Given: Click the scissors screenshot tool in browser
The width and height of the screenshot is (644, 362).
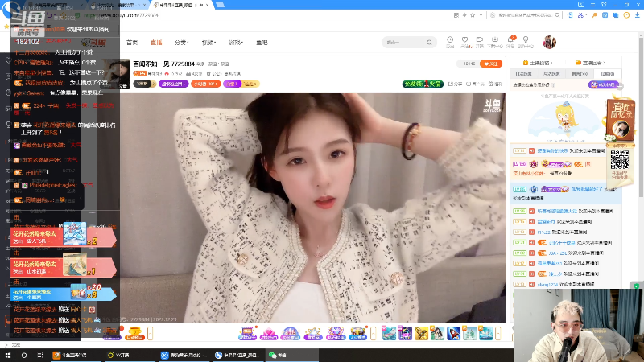Looking at the screenshot, I should tap(580, 15).
